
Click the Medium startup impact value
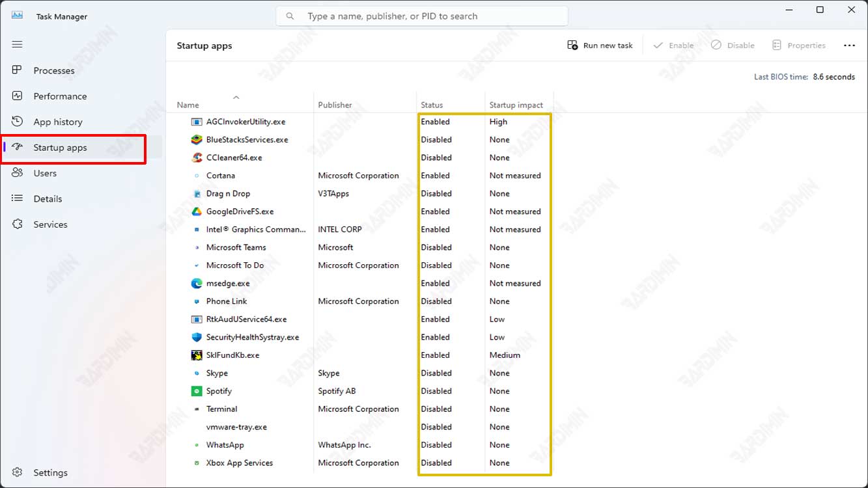[505, 355]
